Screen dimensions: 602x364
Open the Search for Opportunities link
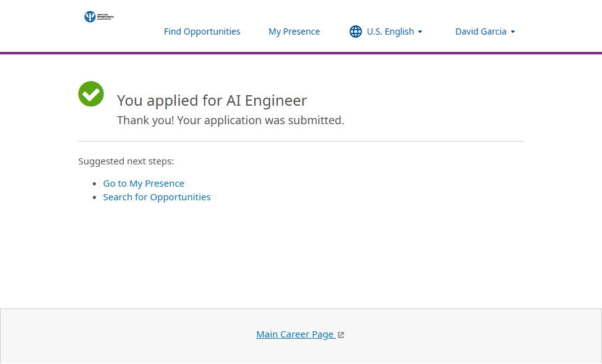(x=157, y=197)
